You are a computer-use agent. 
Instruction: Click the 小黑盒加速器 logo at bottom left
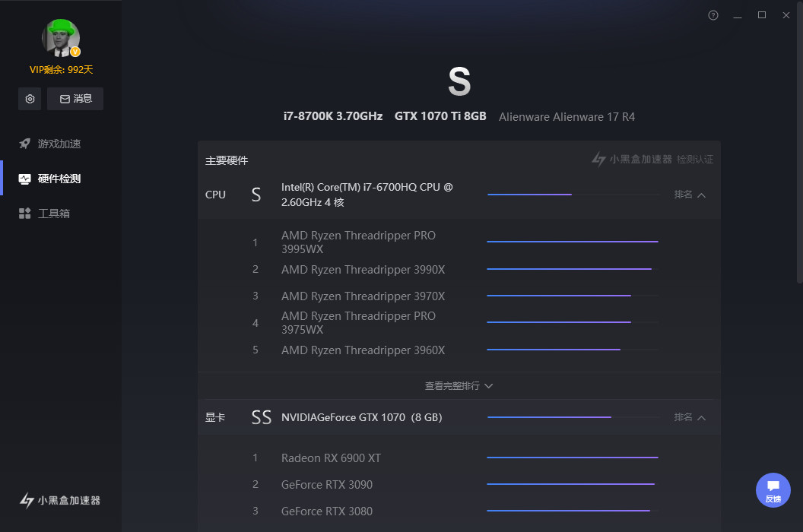coord(61,500)
